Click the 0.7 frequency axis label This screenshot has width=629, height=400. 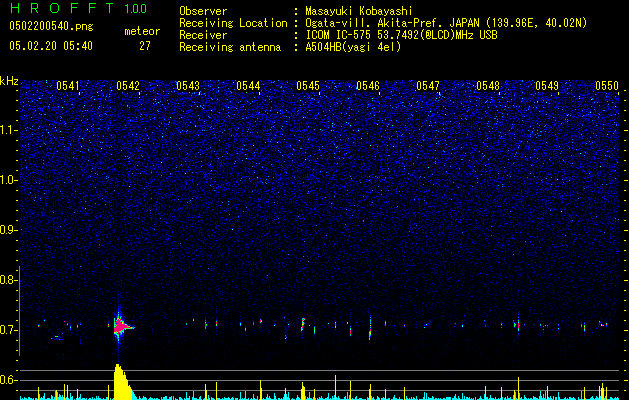click(9, 330)
